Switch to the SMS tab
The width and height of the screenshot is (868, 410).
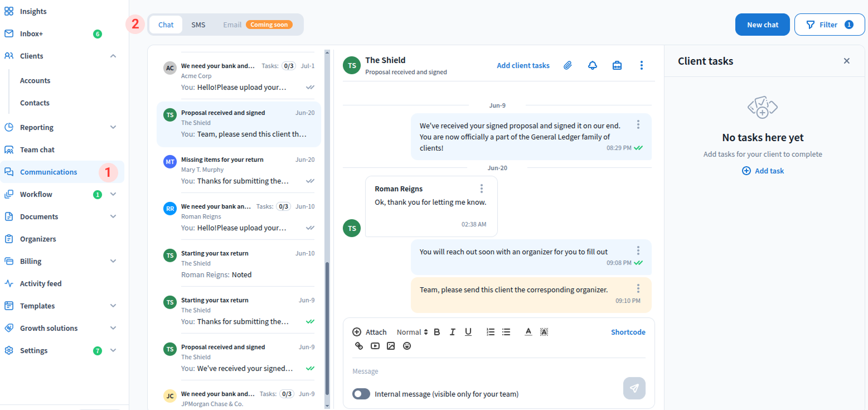[198, 25]
